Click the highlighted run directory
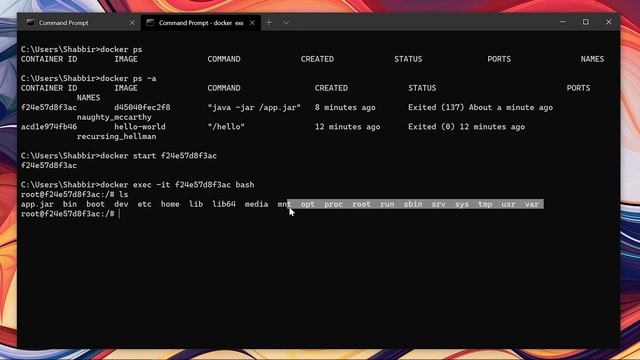This screenshot has height=360, width=640. tap(387, 204)
